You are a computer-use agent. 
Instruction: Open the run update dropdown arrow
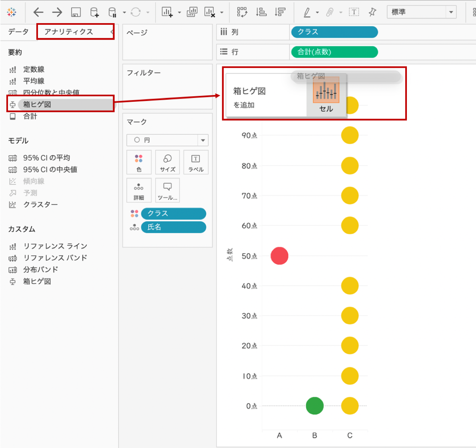tap(148, 12)
